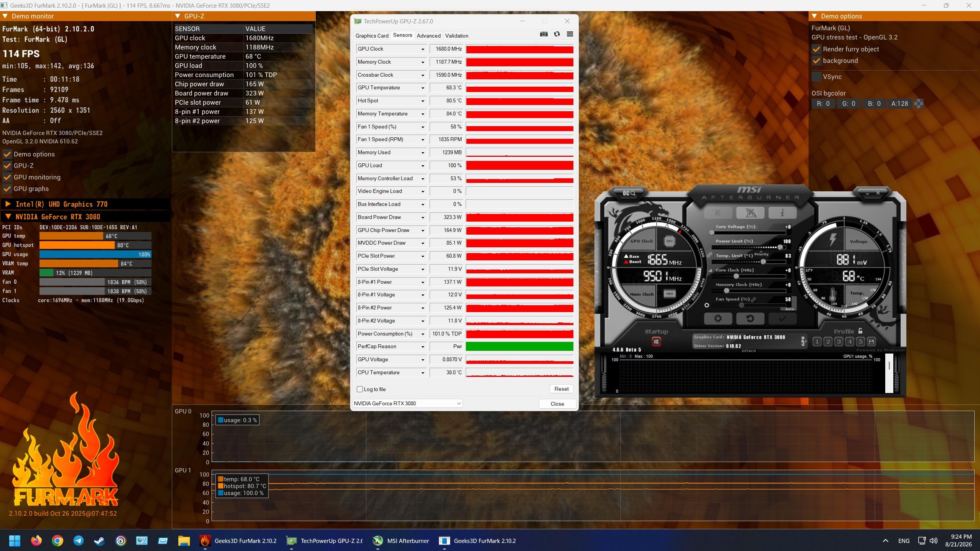Click the Close button in GPU-Z
This screenshot has width=980, height=551.
tap(557, 404)
